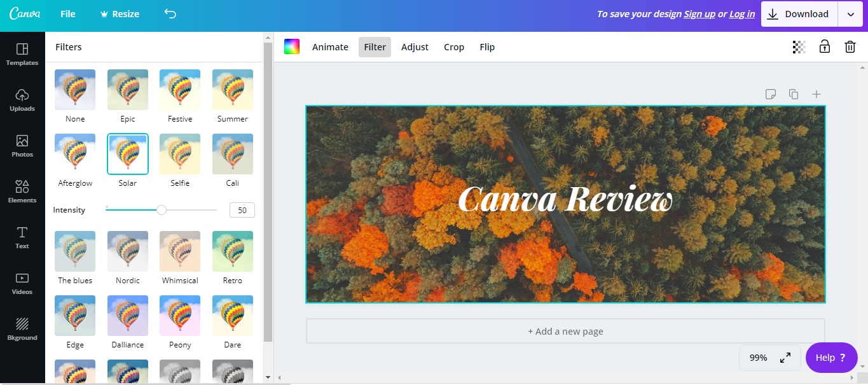The width and height of the screenshot is (868, 385).
Task: Duplicate the page
Action: (x=793, y=94)
